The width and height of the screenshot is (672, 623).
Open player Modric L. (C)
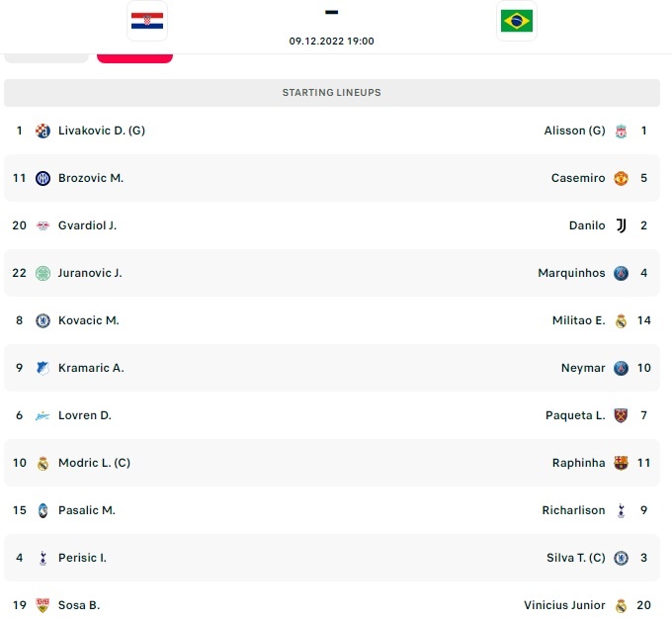(x=94, y=463)
